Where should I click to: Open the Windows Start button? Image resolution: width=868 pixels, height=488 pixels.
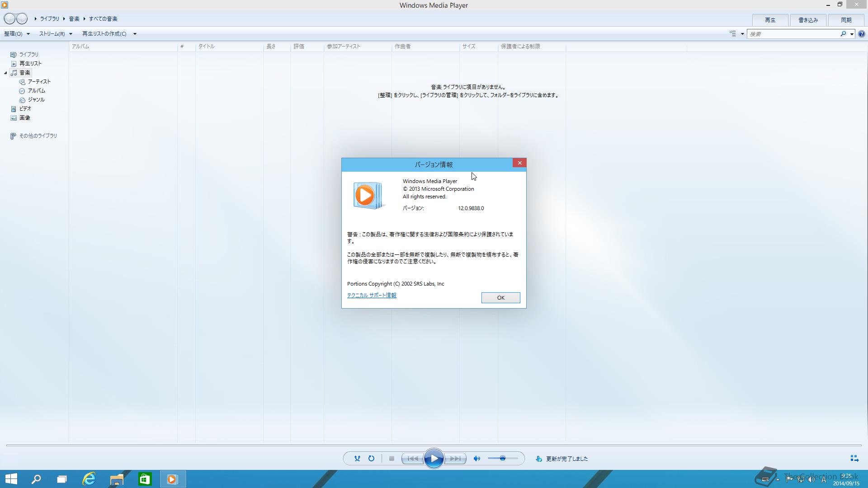(x=11, y=479)
